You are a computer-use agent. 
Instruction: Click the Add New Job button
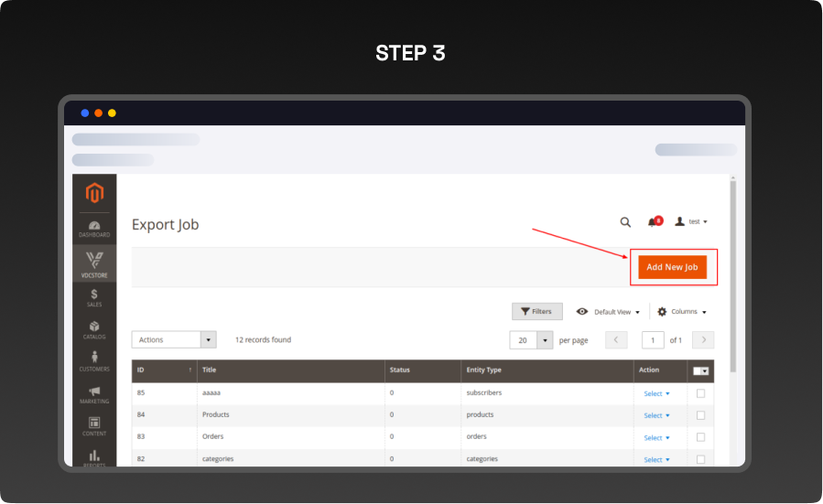click(672, 267)
